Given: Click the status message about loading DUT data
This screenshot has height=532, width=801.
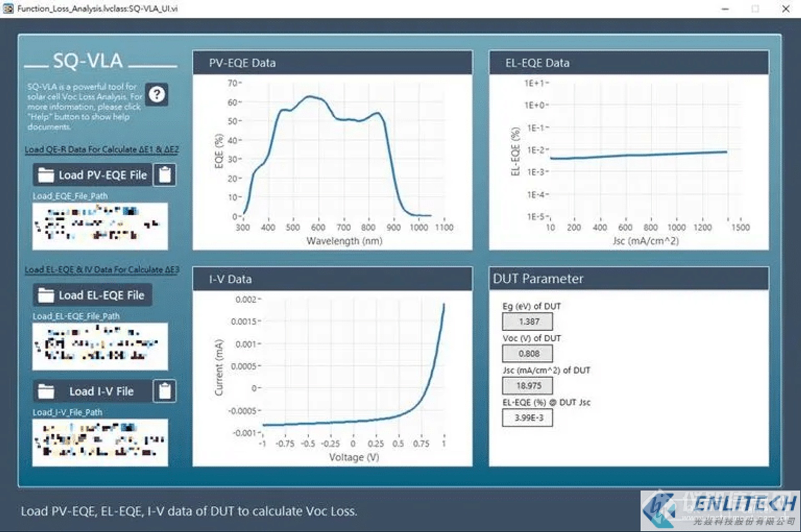Looking at the screenshot, I should click(x=189, y=511).
